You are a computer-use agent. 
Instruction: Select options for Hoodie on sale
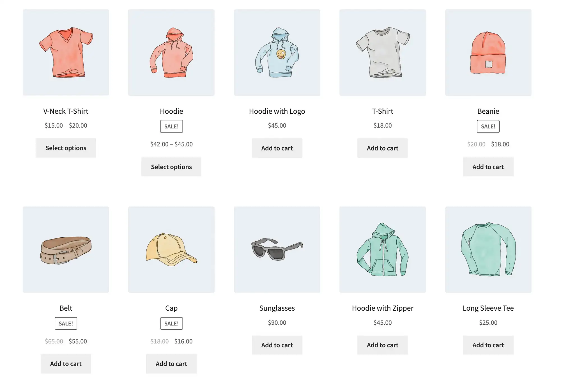171,166
